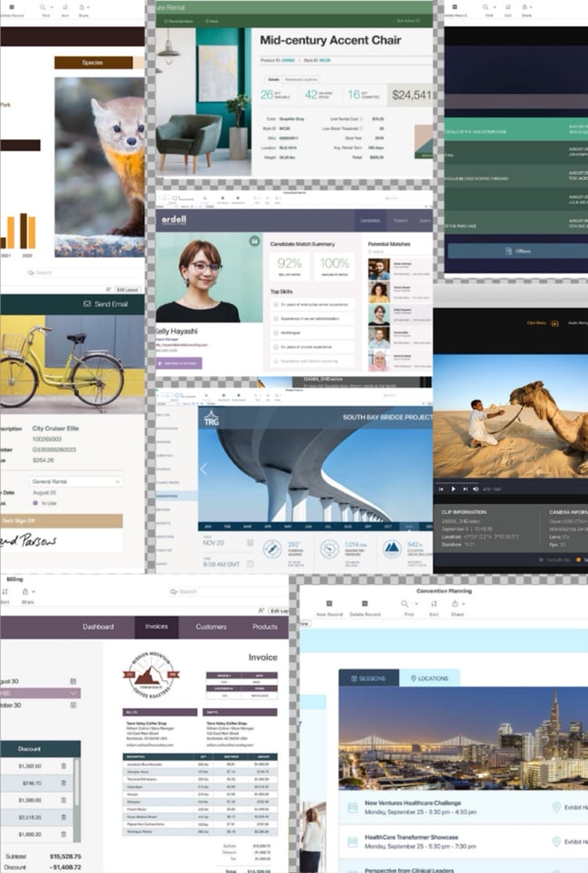Check the first Top Skills item circle
Image resolution: width=588 pixels, height=873 pixels.
277,304
